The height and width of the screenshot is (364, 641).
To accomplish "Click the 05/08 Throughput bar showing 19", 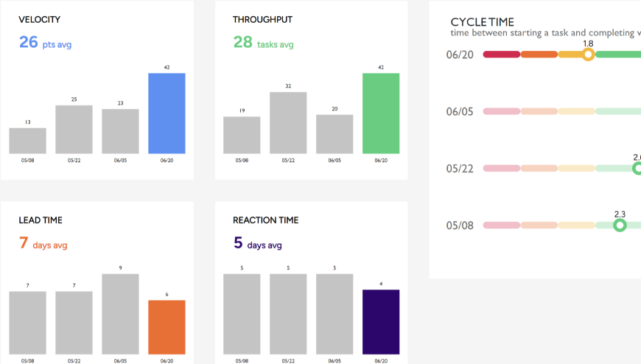I will (x=242, y=135).
